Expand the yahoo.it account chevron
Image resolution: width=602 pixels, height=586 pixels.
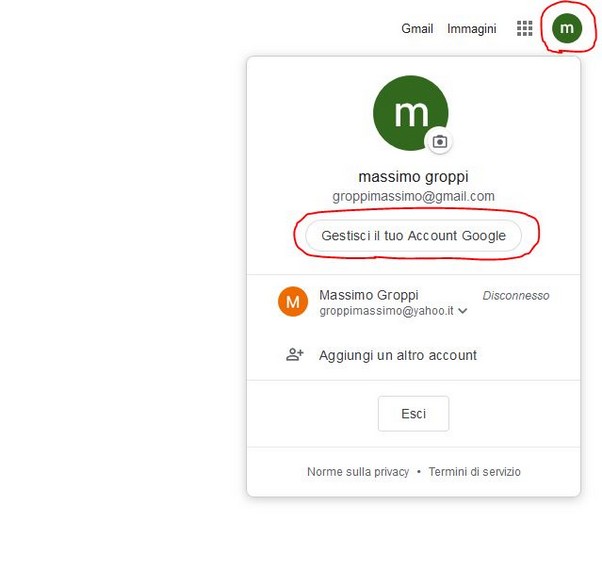pos(463,311)
